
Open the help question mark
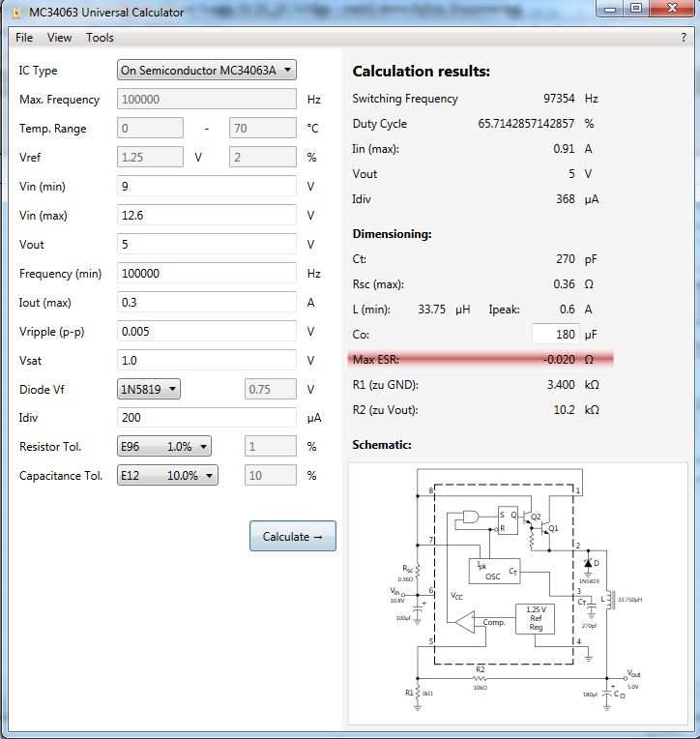684,38
